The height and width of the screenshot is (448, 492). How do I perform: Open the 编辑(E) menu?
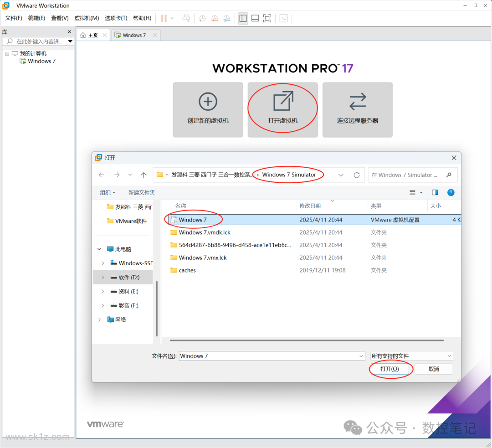tap(36, 18)
